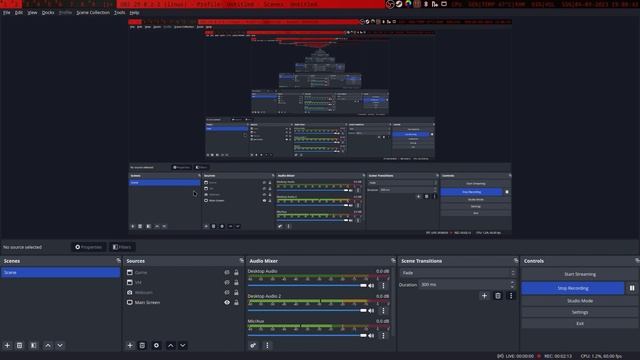Viewport: 640px width, 360px height.
Task: Toggle lock on the Webcam source
Action: (236, 293)
